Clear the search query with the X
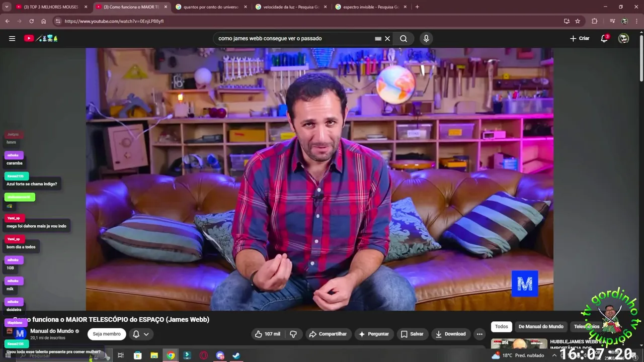This screenshot has width=644, height=362. click(387, 38)
